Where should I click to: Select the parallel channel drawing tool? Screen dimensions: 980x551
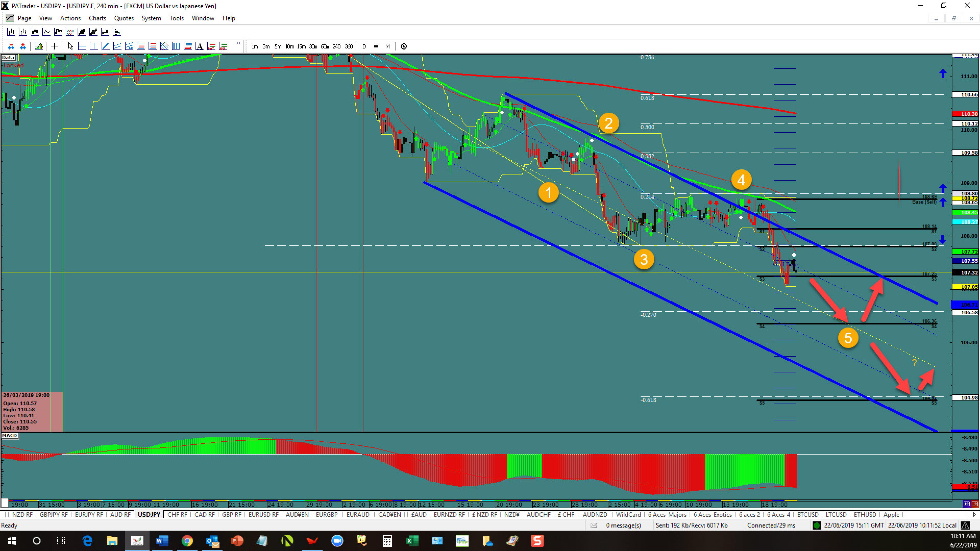[117, 46]
